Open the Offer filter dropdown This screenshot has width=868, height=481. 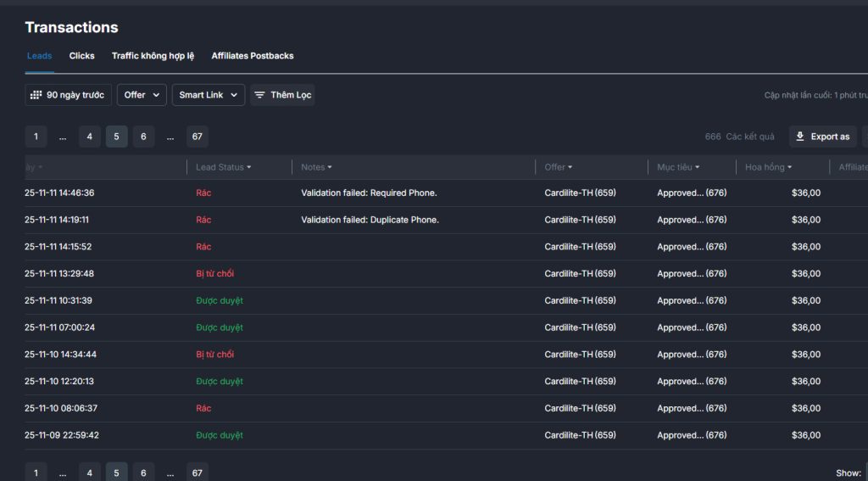pos(142,95)
